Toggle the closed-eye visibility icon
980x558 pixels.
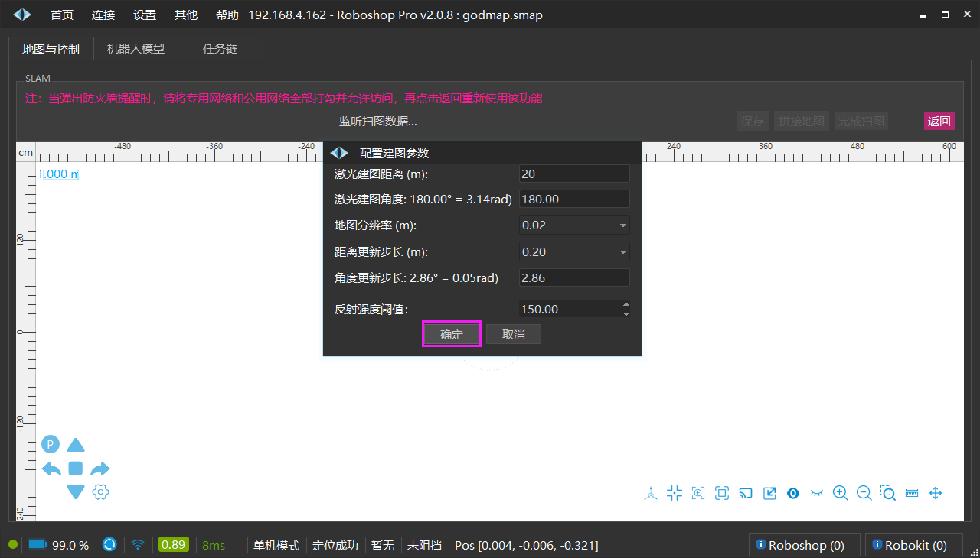(x=817, y=493)
